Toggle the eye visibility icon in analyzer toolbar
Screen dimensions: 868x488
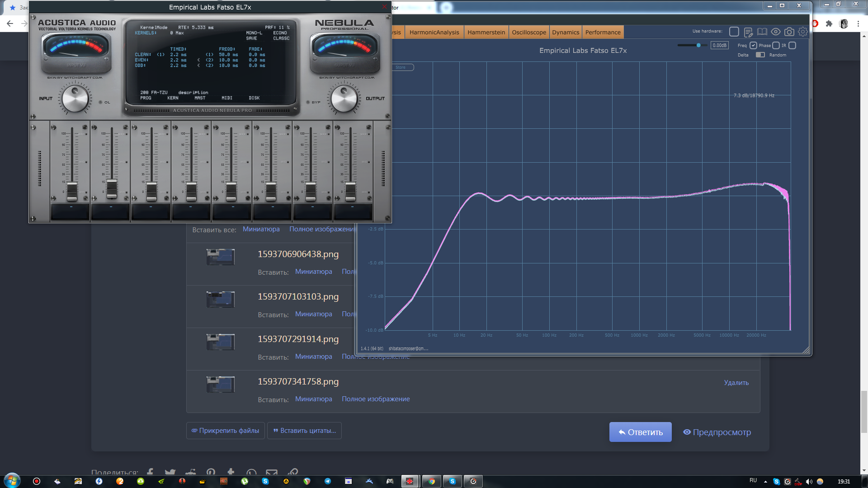pos(776,32)
